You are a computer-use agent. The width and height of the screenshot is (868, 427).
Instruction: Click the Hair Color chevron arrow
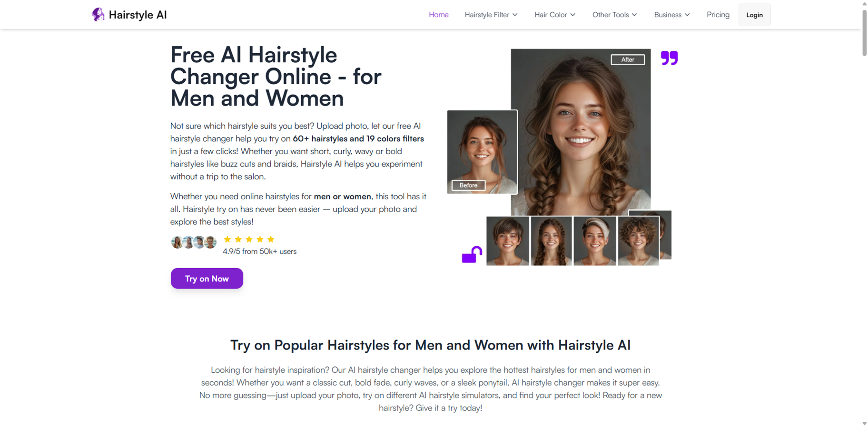572,15
